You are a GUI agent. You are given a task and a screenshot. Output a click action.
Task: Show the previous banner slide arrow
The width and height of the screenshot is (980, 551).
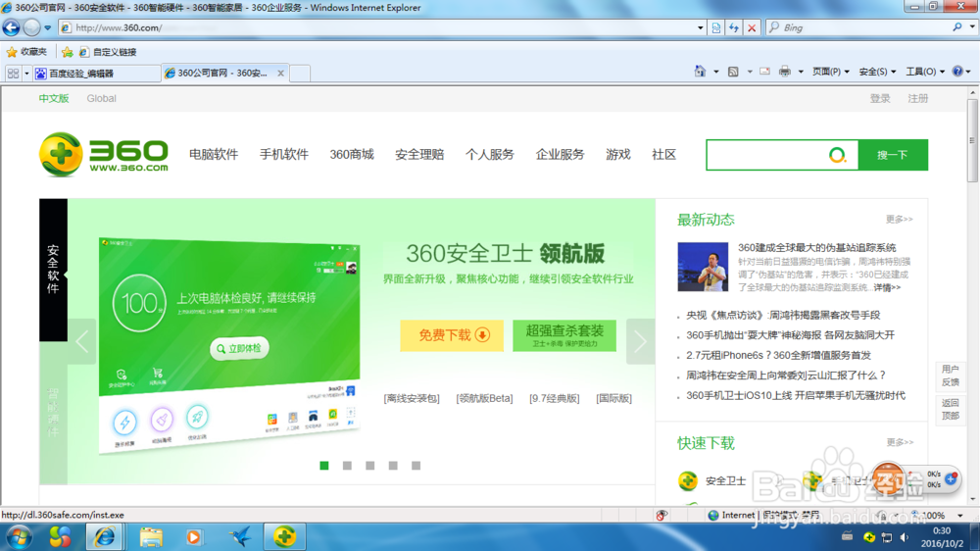[x=82, y=341]
